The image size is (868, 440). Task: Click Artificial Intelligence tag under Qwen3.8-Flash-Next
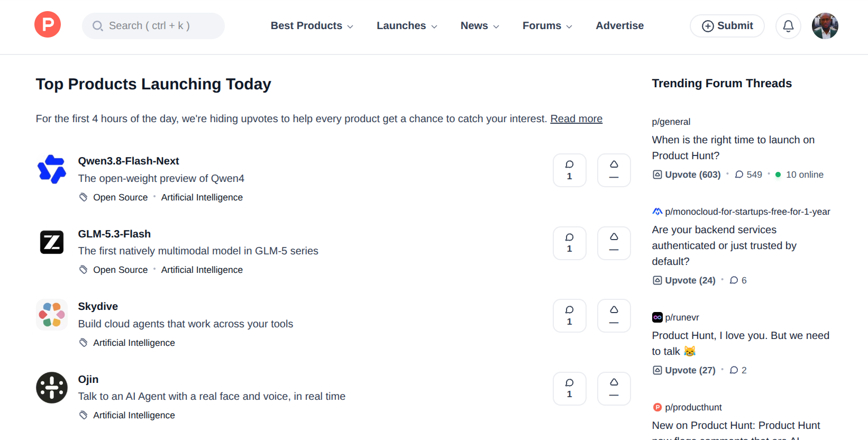(x=202, y=197)
